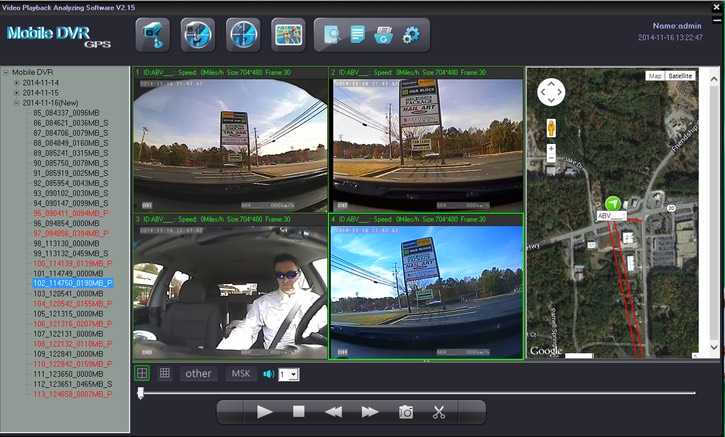Image resolution: width=725 pixels, height=437 pixels.
Task: Click the compass crosshair toolbar icon
Action: pos(243,34)
